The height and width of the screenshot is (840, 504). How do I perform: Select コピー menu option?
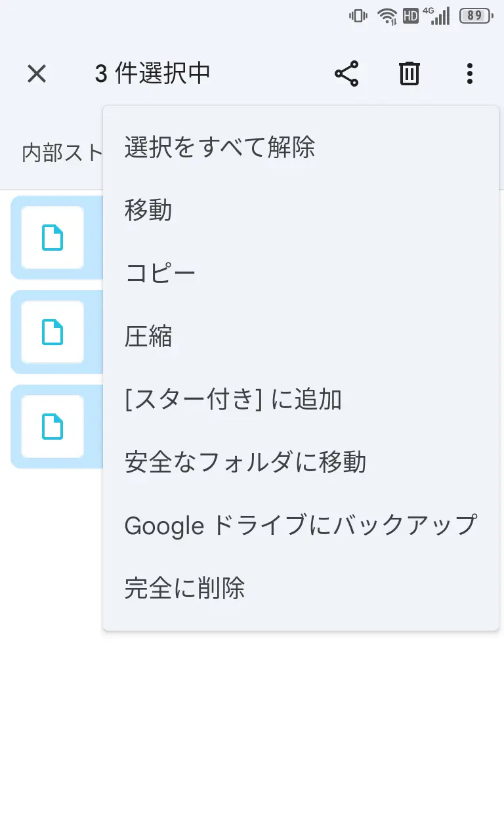point(161,274)
